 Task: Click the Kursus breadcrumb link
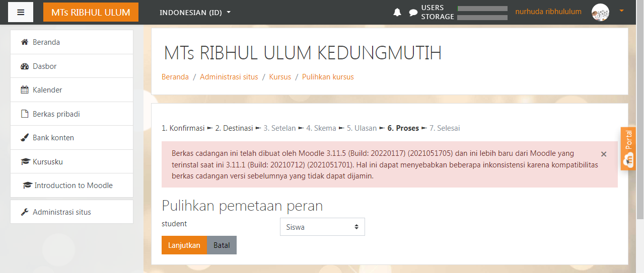point(280,77)
